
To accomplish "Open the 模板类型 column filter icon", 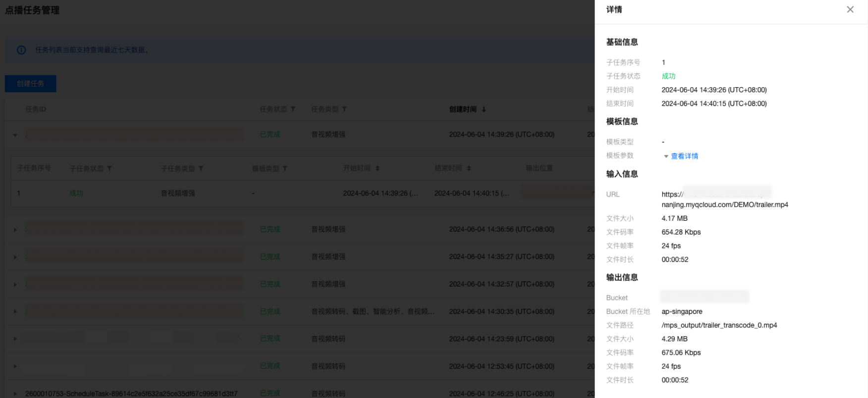I will 285,168.
